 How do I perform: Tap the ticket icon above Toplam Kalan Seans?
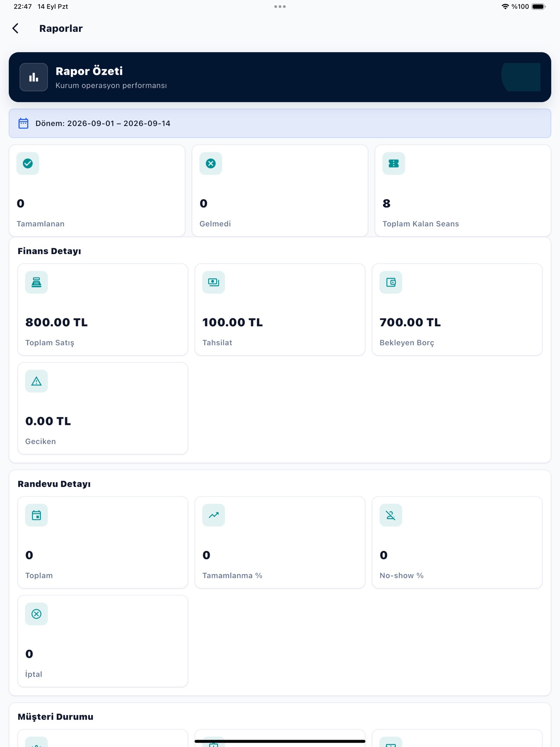(394, 164)
